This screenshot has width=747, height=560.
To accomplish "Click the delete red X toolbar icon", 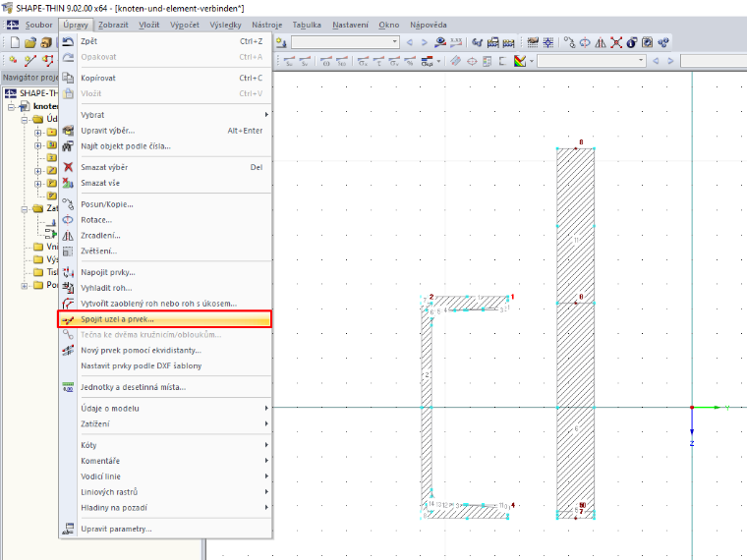I will click(616, 43).
